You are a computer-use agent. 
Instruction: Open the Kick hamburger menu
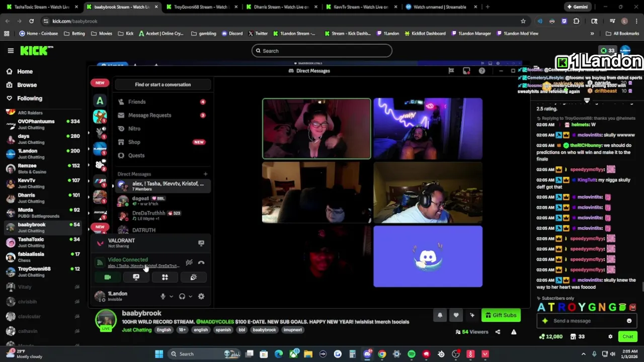(x=11, y=51)
